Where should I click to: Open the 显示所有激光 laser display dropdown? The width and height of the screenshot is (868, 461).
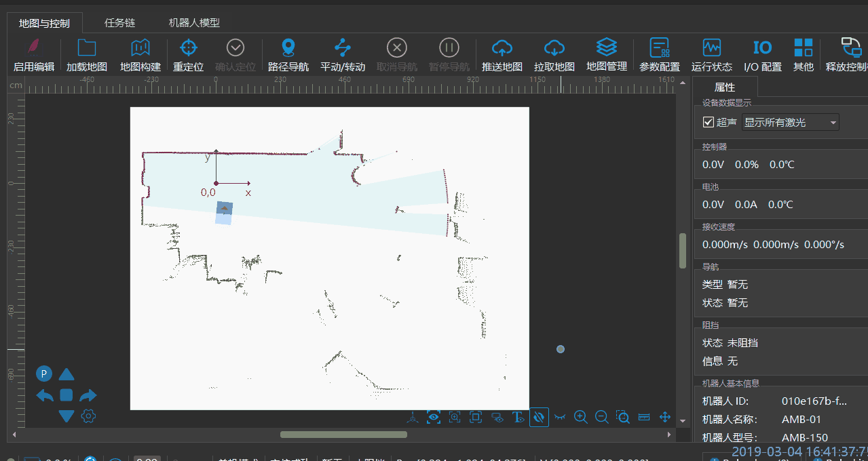pos(791,122)
